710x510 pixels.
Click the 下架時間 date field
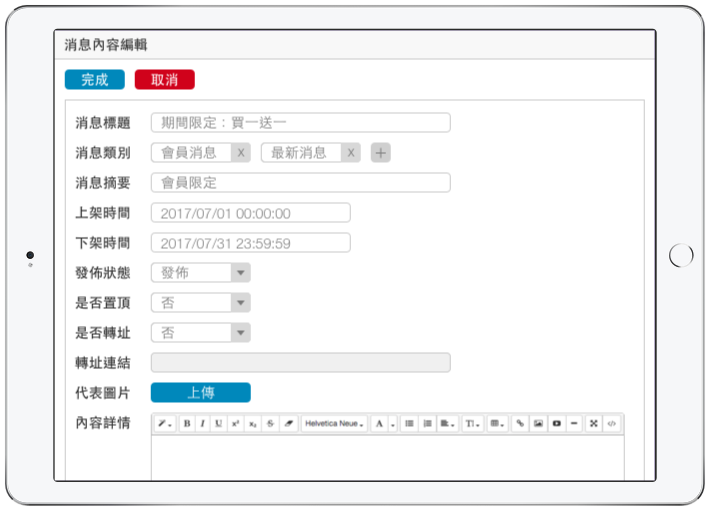pyautogui.click(x=251, y=243)
